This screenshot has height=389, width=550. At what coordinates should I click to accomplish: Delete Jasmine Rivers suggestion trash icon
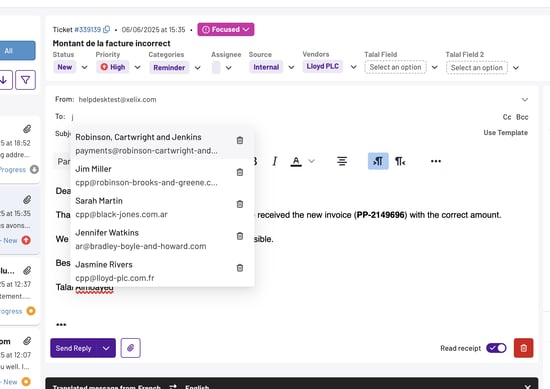[240, 268]
